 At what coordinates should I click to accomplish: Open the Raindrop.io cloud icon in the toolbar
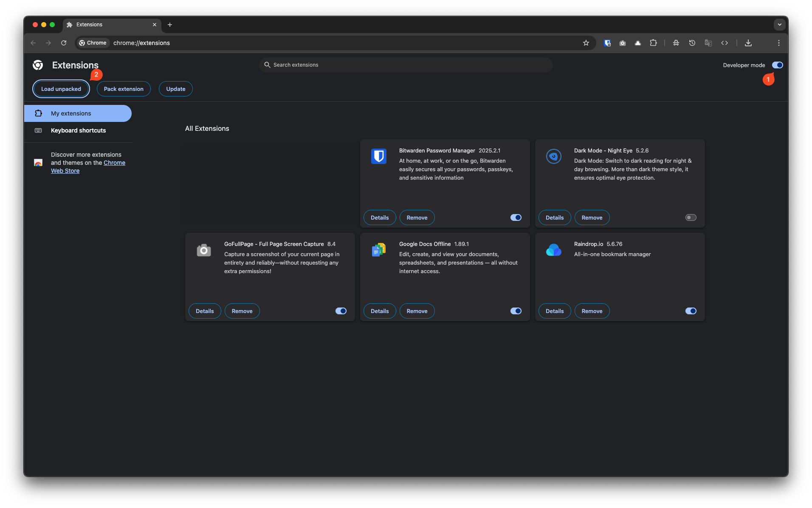(638, 43)
